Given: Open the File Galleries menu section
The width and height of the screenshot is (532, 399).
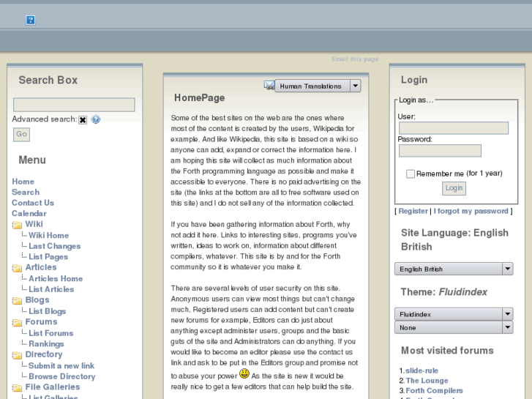Looking at the screenshot, I should pos(53,387).
